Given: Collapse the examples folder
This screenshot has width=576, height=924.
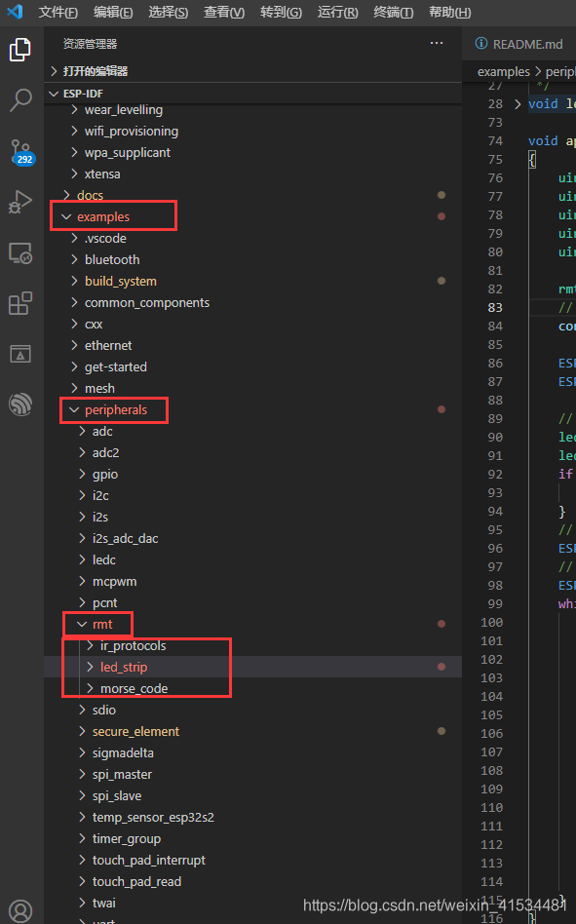Looking at the screenshot, I should click(x=253, y=216).
